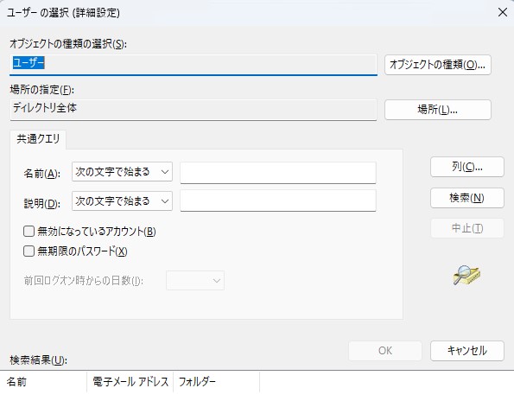Sort results by 名前 column header

tap(43, 382)
